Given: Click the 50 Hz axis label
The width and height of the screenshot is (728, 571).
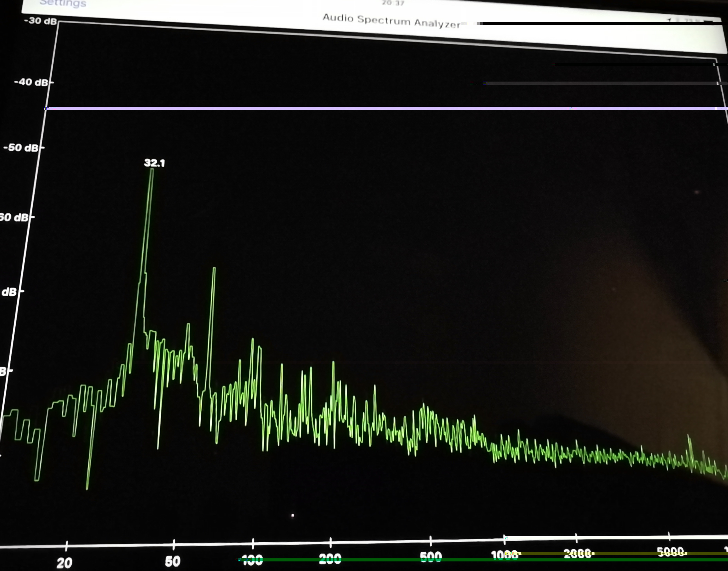Looking at the screenshot, I should (173, 561).
